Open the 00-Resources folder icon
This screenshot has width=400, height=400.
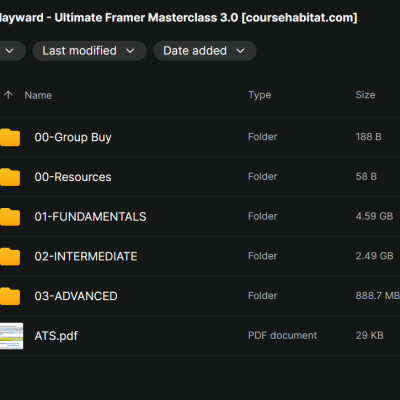pos(10,177)
